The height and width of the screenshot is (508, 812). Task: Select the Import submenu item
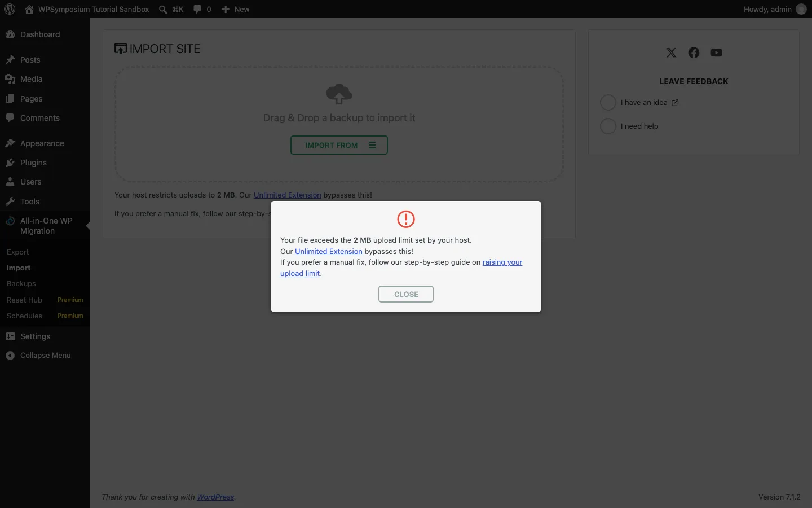pyautogui.click(x=19, y=268)
